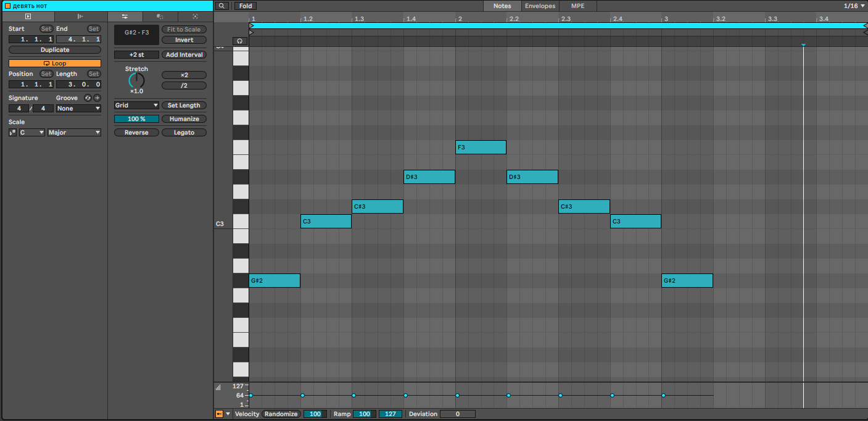Click the Stretch knob

[136, 80]
